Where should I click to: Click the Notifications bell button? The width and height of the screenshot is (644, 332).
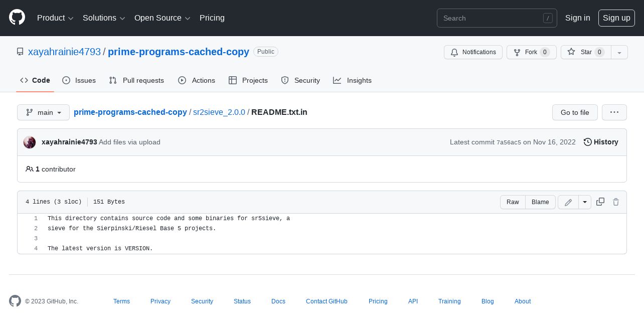(473, 52)
